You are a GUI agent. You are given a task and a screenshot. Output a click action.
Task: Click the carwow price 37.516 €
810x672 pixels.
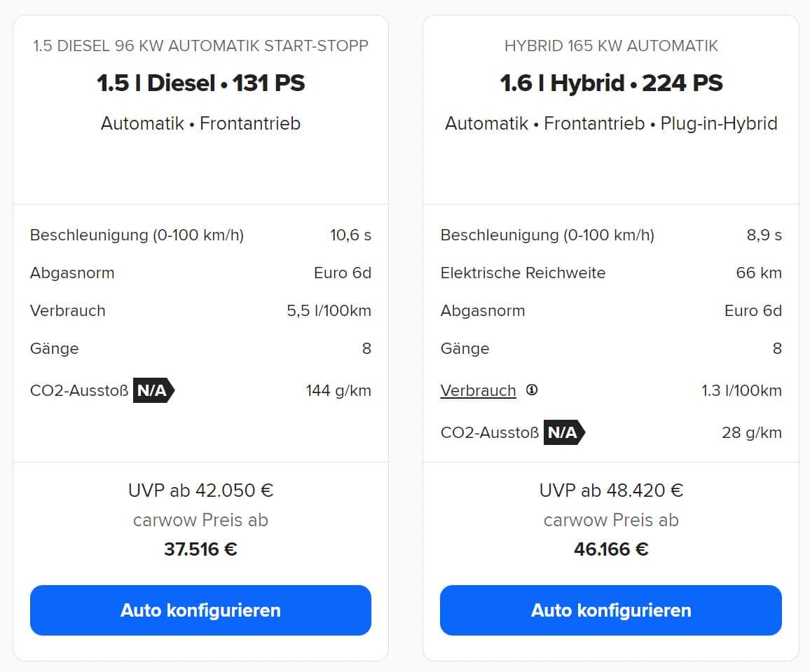click(x=200, y=549)
